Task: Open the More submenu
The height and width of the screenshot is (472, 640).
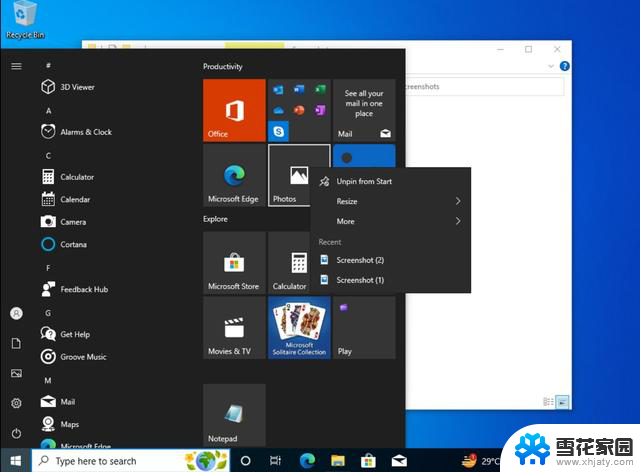Action: tap(391, 221)
